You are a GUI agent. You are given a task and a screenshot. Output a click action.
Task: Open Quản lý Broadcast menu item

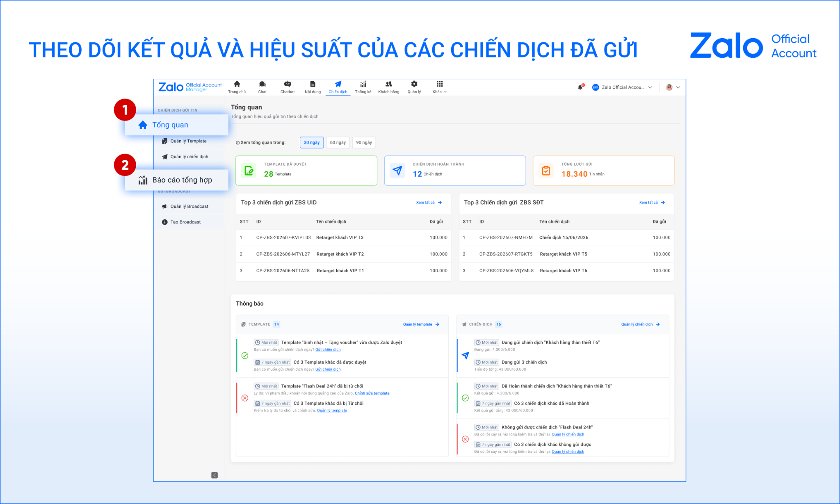[189, 206]
